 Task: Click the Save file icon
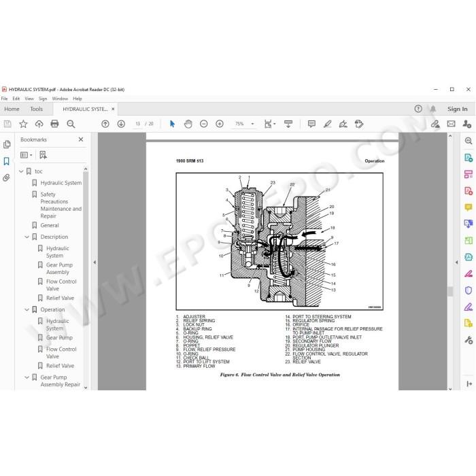pyautogui.click(x=7, y=124)
